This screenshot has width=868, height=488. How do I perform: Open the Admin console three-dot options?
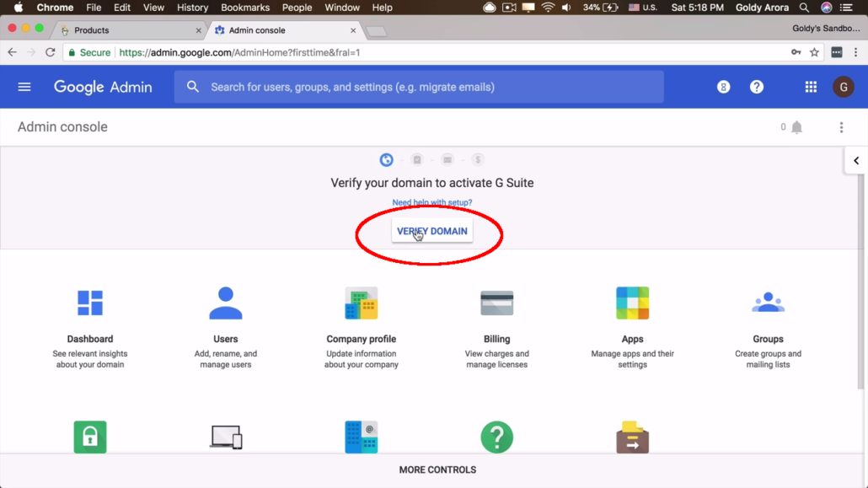tap(841, 127)
